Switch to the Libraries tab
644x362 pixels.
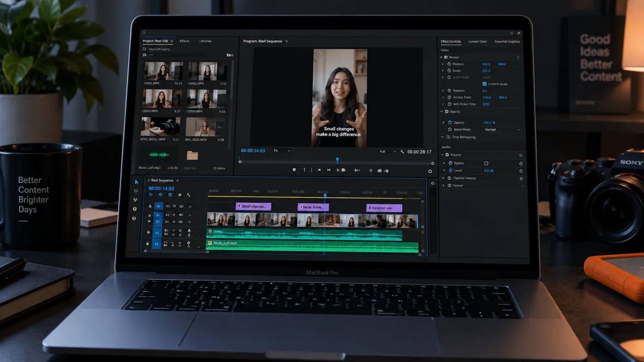(205, 41)
